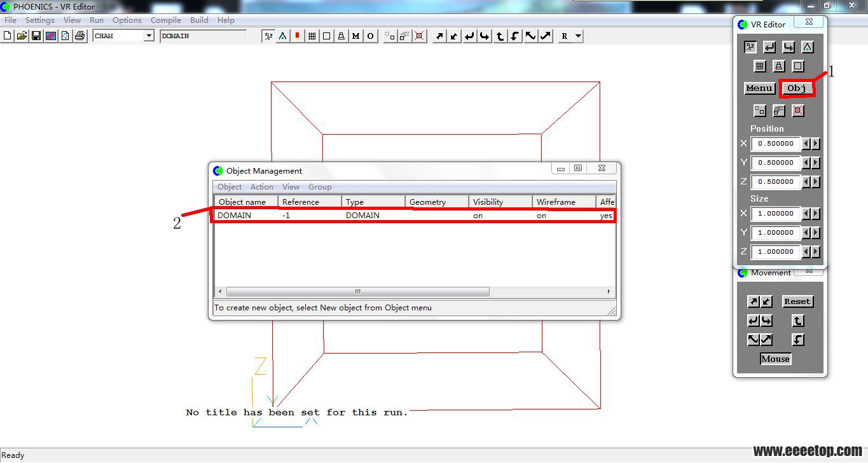Image resolution: width=868 pixels, height=463 pixels.
Task: Click tilt down-right arrow in Movement panel
Action: pos(754,340)
